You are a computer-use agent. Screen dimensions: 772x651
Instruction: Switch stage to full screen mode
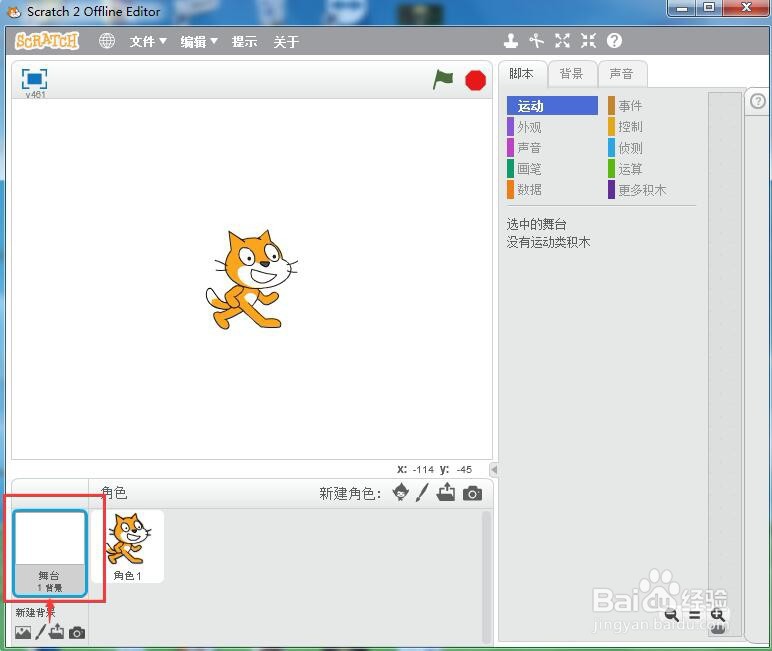click(34, 79)
